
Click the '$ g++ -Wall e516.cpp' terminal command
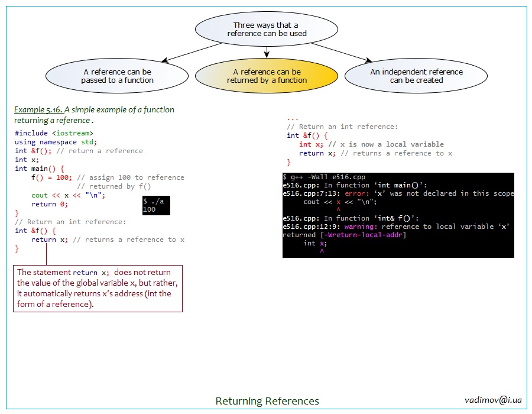coord(324,177)
